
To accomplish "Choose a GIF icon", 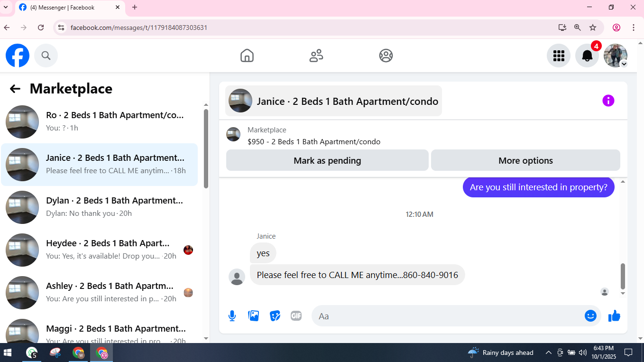I will click(296, 316).
